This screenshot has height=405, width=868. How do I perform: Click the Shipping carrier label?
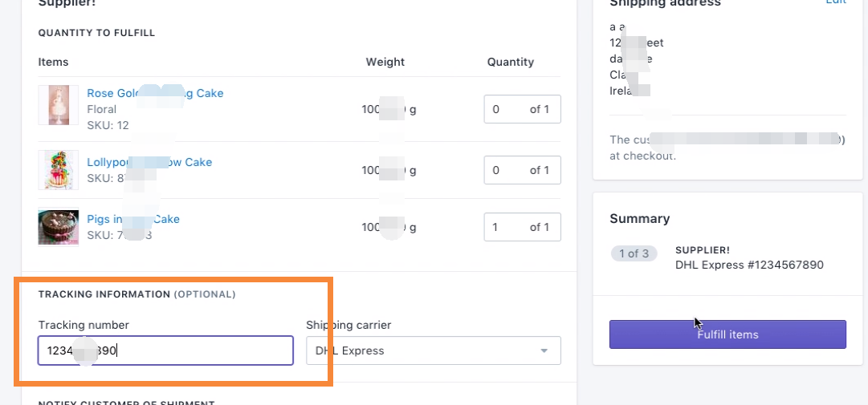coord(348,325)
